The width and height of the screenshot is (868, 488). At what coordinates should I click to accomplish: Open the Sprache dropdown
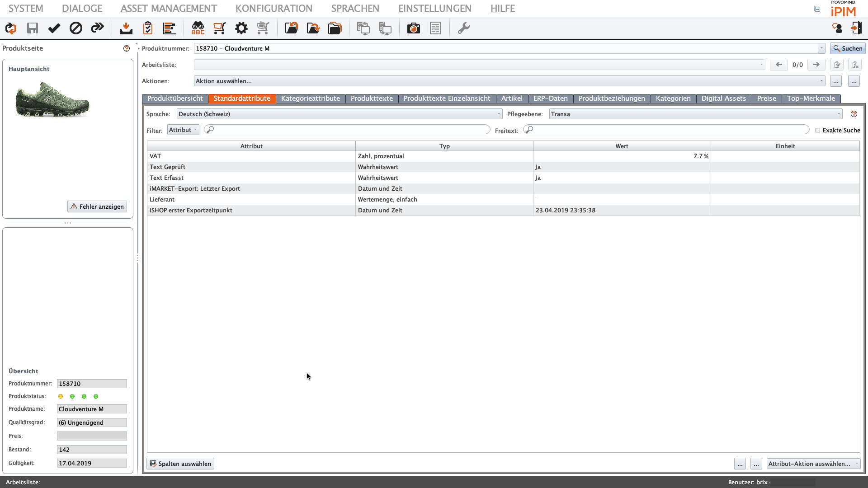coord(339,114)
